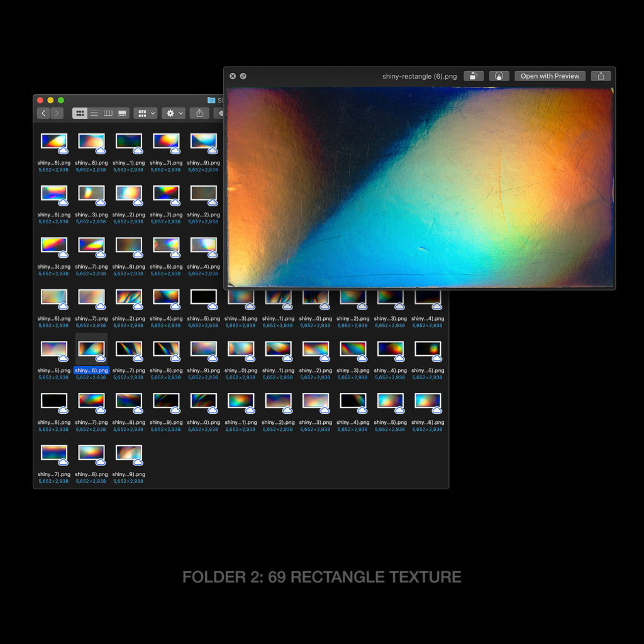This screenshot has height=644, width=644.
Task: Click Open with Preview button
Action: [x=550, y=76]
